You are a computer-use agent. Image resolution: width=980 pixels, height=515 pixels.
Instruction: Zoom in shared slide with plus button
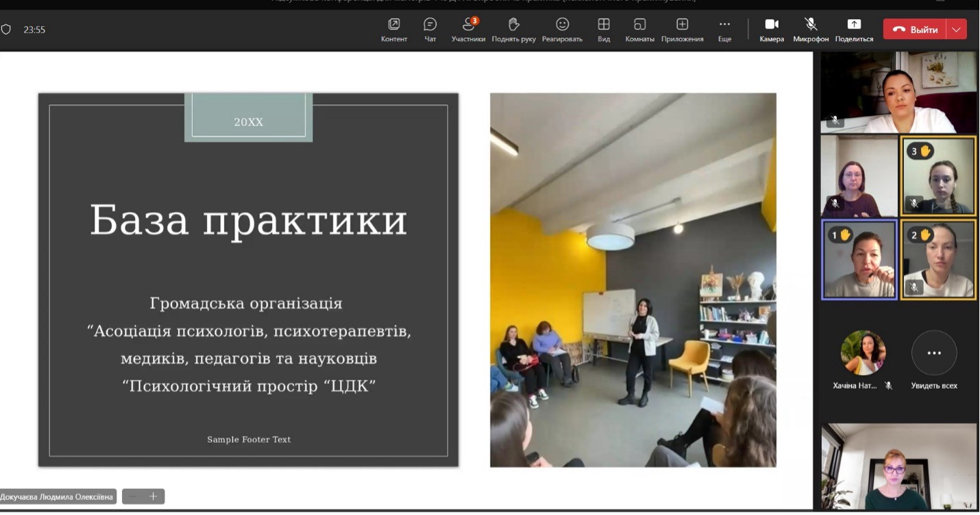tap(154, 496)
